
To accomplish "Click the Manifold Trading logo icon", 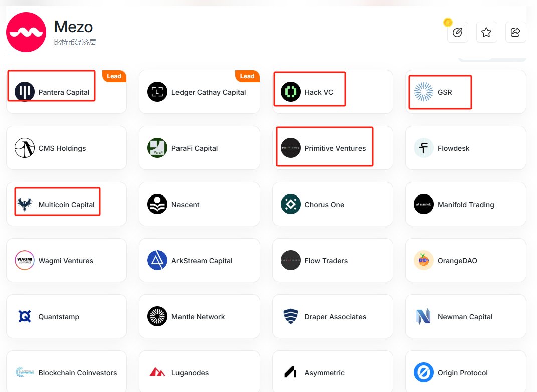I will (424, 204).
